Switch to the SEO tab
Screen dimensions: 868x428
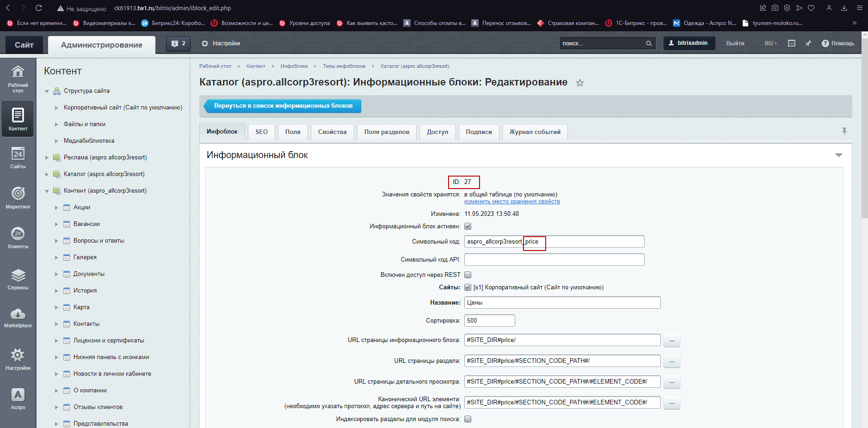pyautogui.click(x=261, y=132)
